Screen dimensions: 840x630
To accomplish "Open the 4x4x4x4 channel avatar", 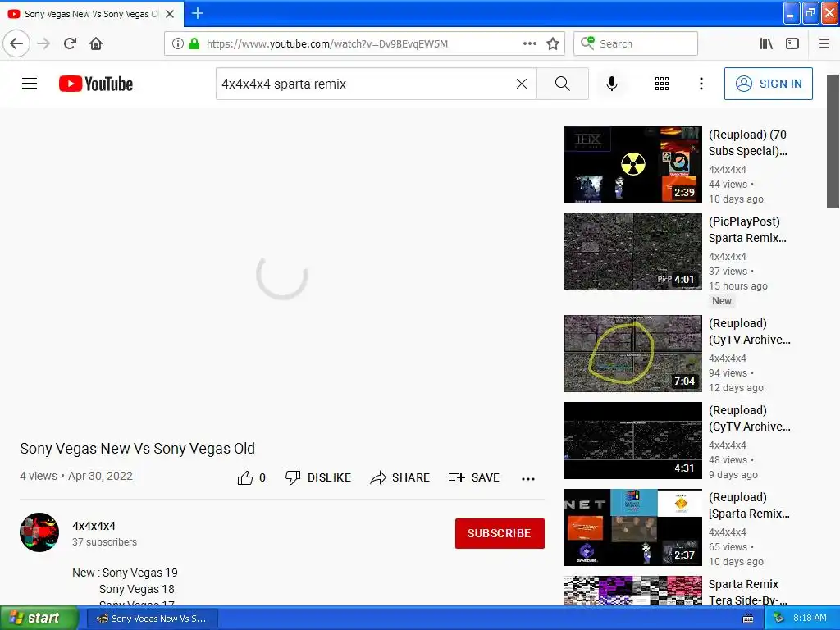I will pyautogui.click(x=39, y=532).
